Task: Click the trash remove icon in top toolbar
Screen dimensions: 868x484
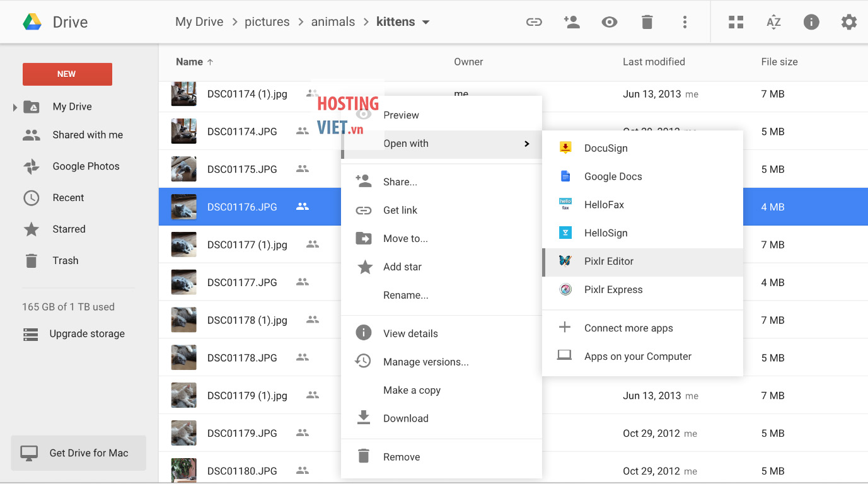Action: click(x=647, y=22)
